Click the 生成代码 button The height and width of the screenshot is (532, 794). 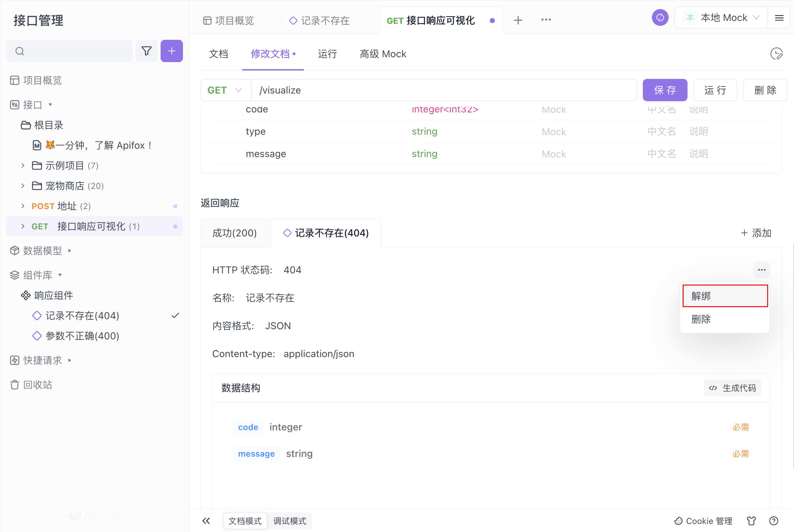click(x=733, y=388)
